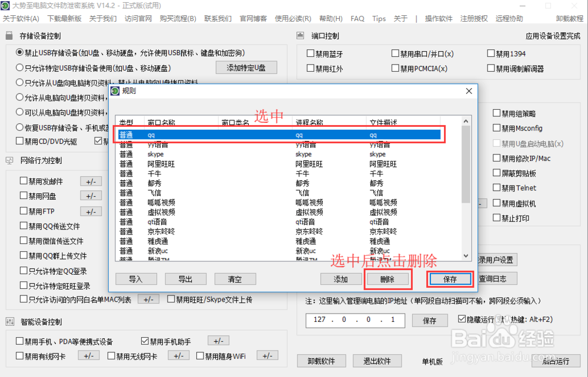Click the IP address input showing 127.0.0.1
The height and width of the screenshot is (377, 588).
355,321
